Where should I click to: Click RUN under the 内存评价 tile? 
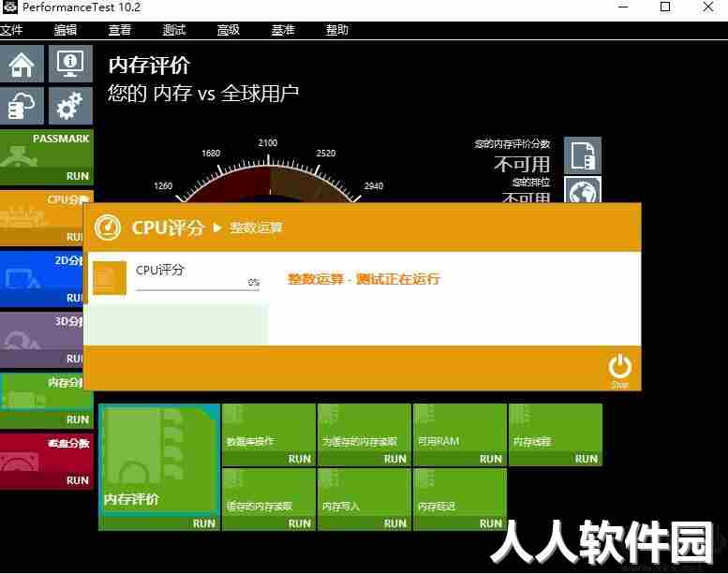pyautogui.click(x=204, y=523)
